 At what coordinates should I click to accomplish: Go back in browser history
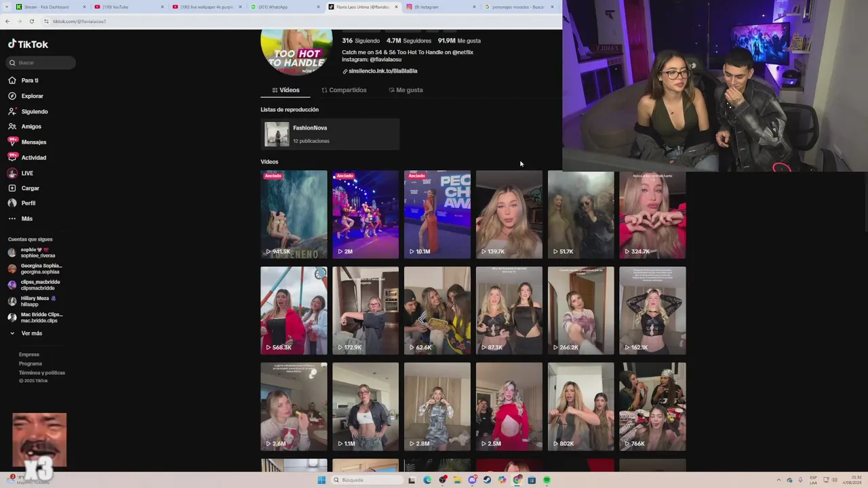[7, 21]
